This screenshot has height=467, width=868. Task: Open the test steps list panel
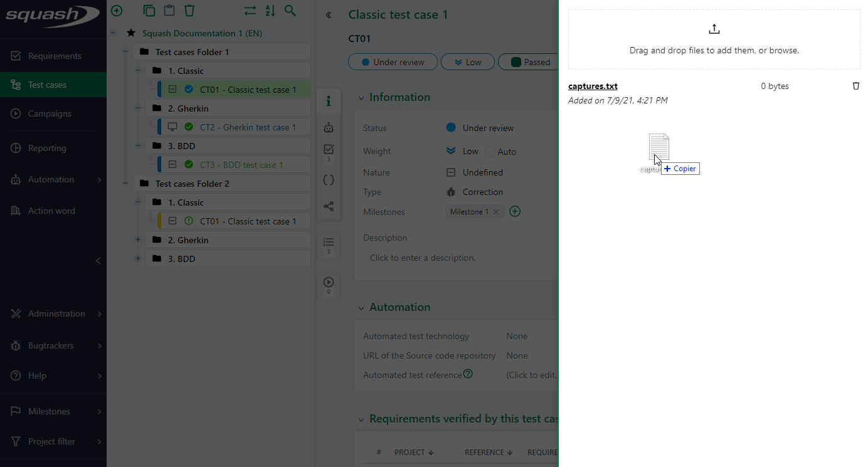(329, 243)
